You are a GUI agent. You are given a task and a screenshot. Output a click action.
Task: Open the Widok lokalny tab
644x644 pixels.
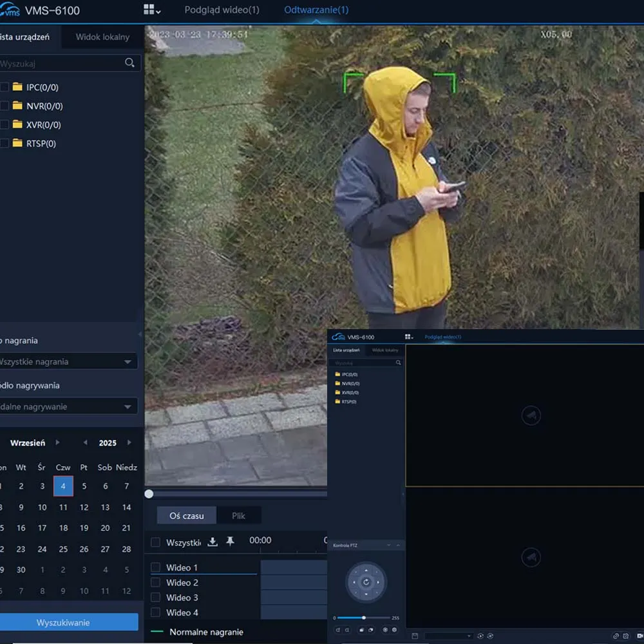[x=102, y=37]
